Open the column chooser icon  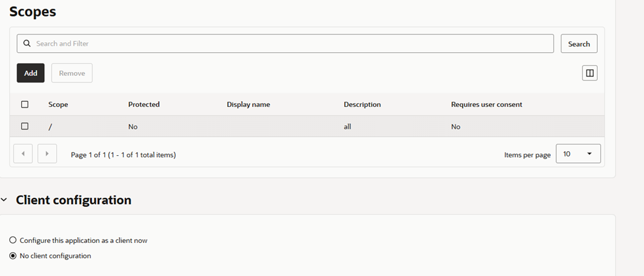point(589,73)
